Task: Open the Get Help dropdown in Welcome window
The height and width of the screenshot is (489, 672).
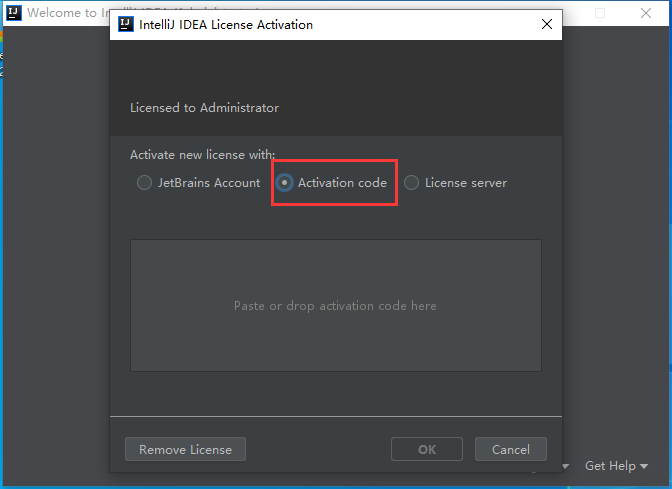Action: [x=616, y=466]
